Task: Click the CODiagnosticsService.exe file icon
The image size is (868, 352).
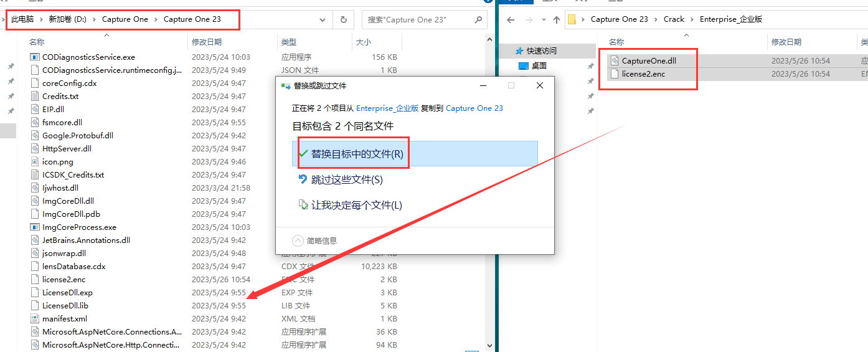Action: (x=35, y=57)
